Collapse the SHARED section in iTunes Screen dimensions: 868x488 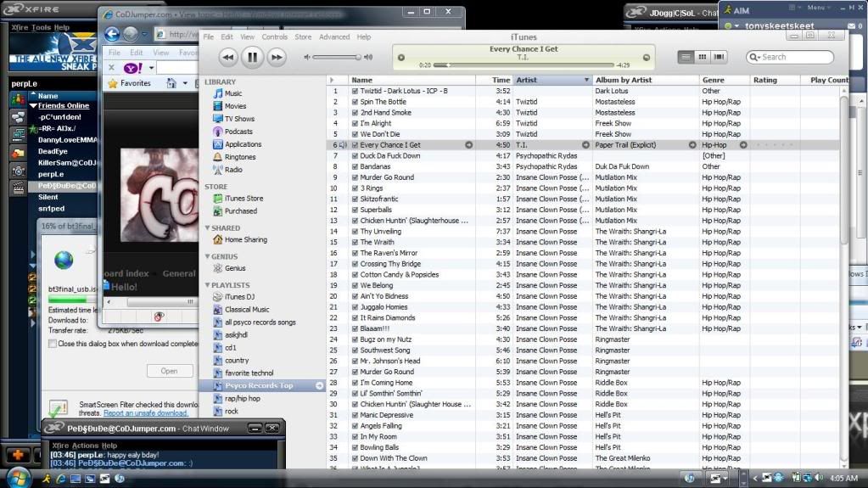click(x=207, y=227)
